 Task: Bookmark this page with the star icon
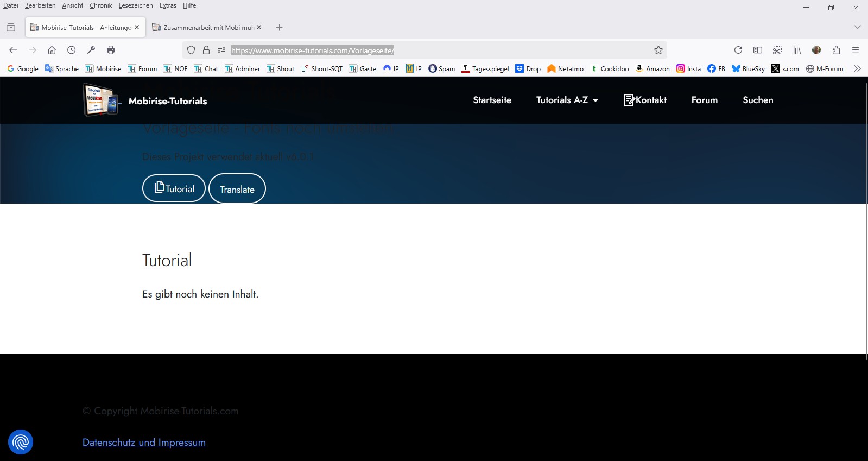(x=658, y=50)
